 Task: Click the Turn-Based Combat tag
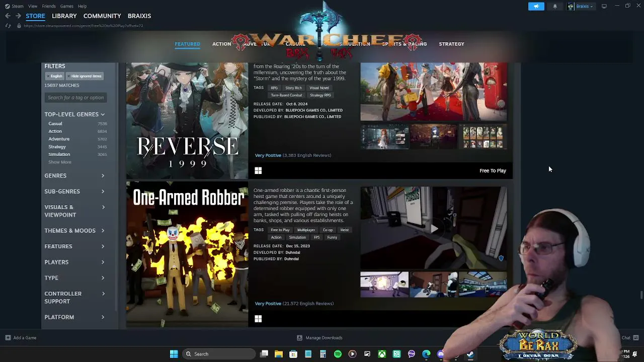[x=286, y=96]
